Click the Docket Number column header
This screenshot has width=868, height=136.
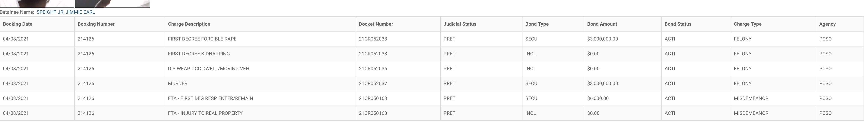[x=398, y=24]
